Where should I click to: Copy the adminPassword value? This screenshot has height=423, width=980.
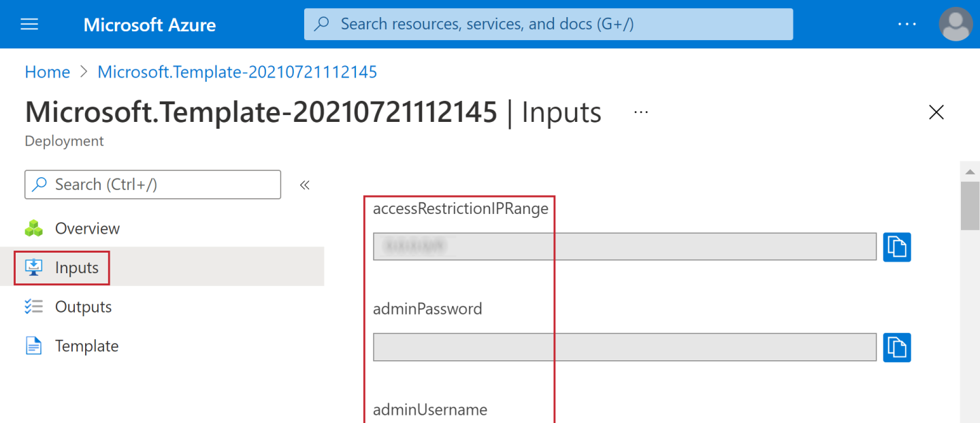897,347
